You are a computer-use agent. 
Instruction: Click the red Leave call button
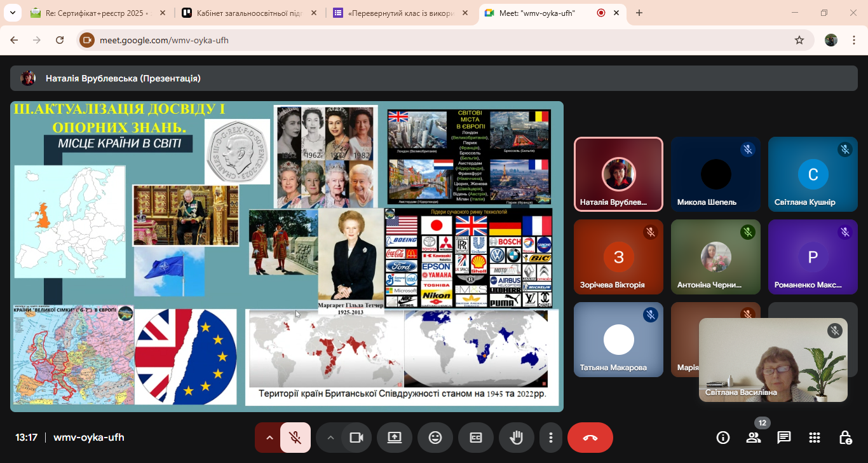(590, 438)
